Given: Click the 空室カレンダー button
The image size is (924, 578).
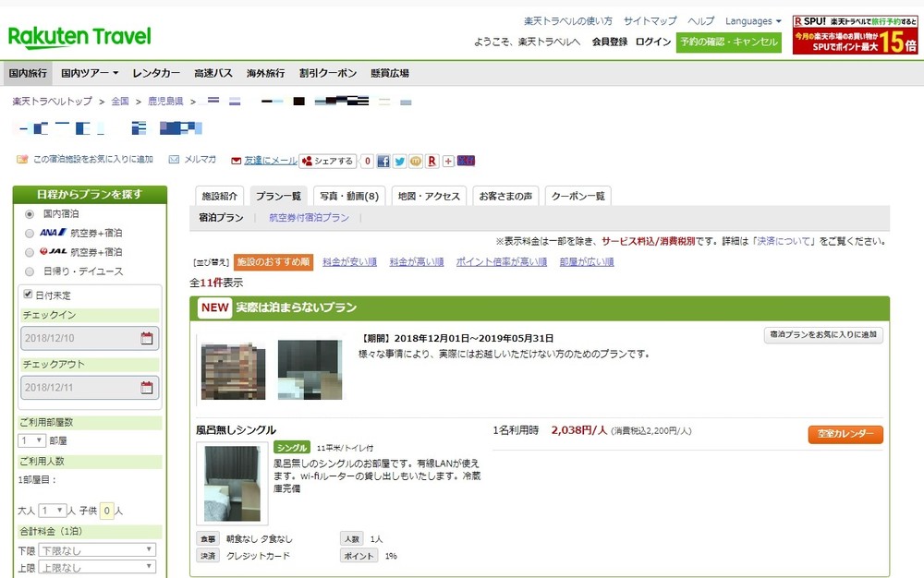Looking at the screenshot, I should [845, 435].
